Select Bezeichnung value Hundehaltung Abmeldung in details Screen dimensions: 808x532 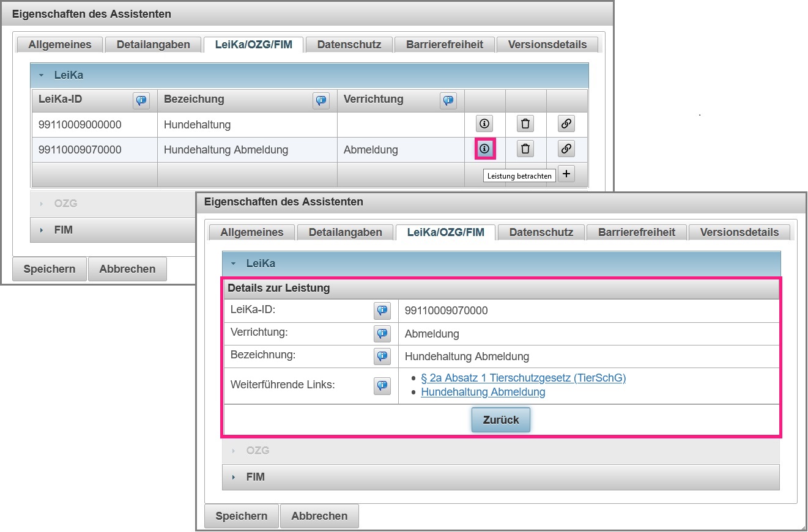pyautogui.click(x=467, y=357)
